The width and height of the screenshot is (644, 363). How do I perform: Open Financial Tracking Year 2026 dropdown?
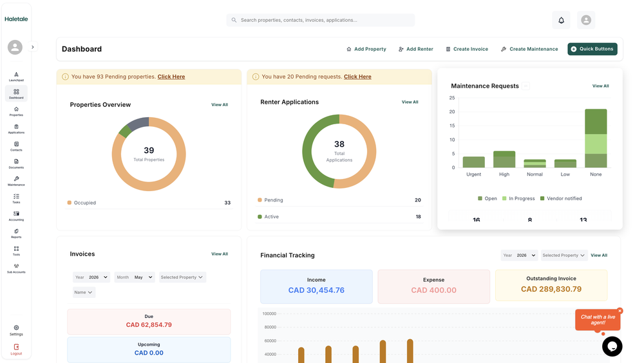pyautogui.click(x=519, y=255)
